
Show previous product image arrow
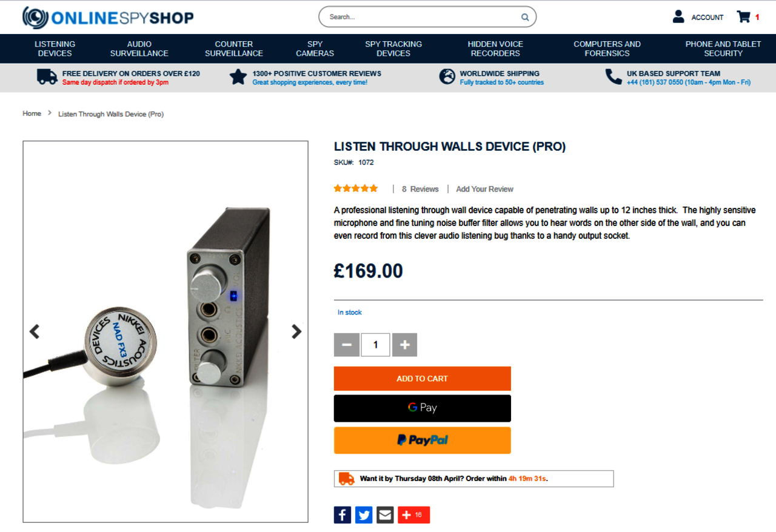[35, 331]
